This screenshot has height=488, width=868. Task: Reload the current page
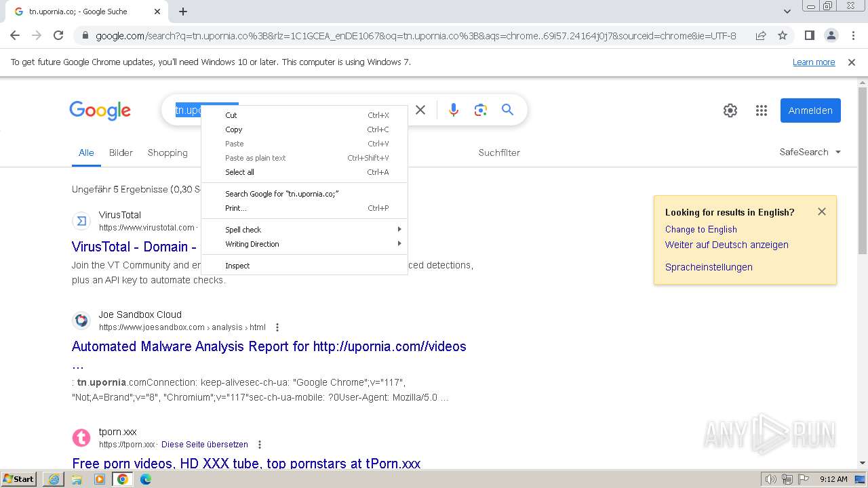point(58,35)
